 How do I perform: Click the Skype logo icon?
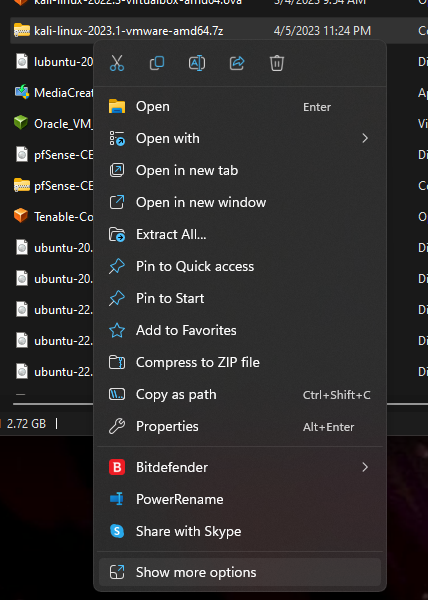[117, 531]
